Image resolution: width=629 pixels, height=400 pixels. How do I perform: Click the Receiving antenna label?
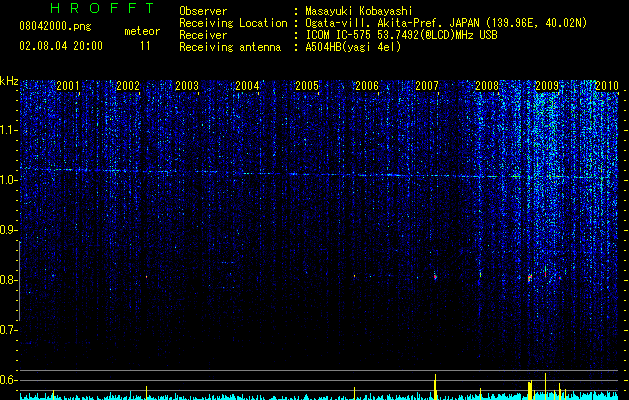pyautogui.click(x=230, y=47)
